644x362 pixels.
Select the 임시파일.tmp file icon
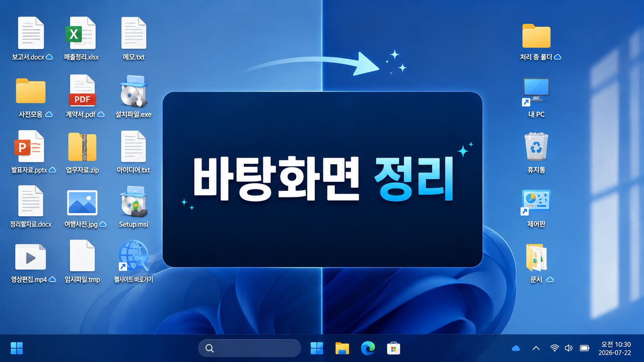pyautogui.click(x=82, y=256)
